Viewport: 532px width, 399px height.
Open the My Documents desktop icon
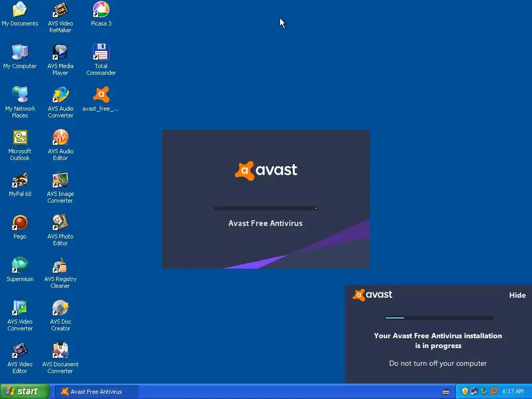coord(20,14)
